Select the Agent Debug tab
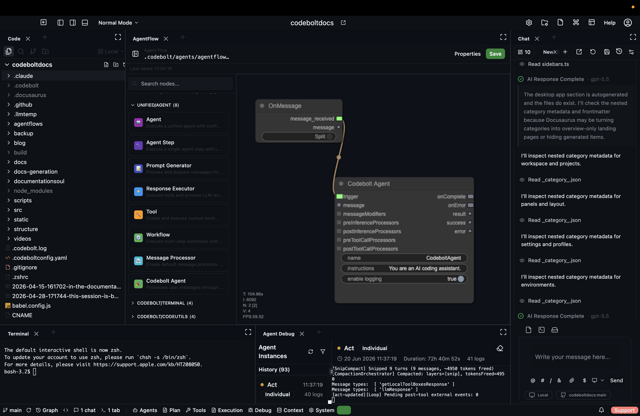The image size is (640, 416). click(x=278, y=334)
